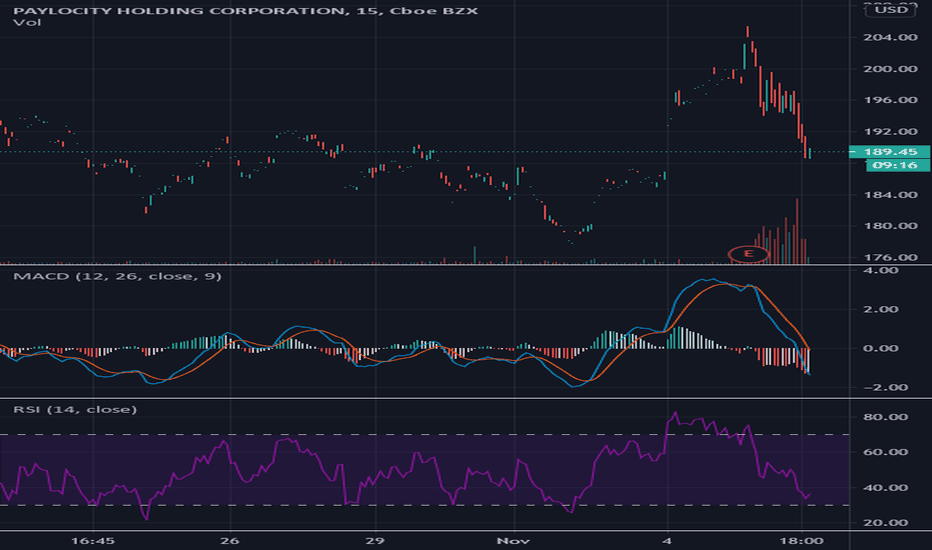The width and height of the screenshot is (932, 550).
Task: Click the 09:16 countdown label
Action: [x=898, y=165]
